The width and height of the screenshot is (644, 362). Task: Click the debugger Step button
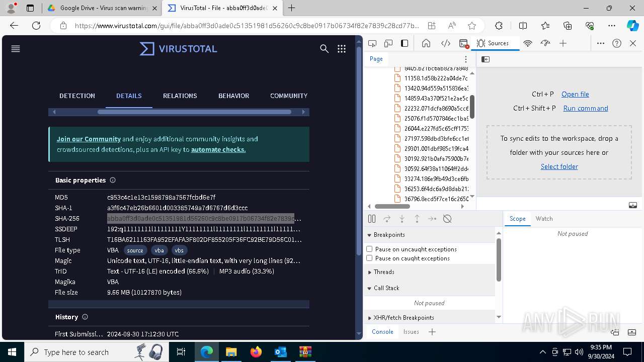pos(432,219)
